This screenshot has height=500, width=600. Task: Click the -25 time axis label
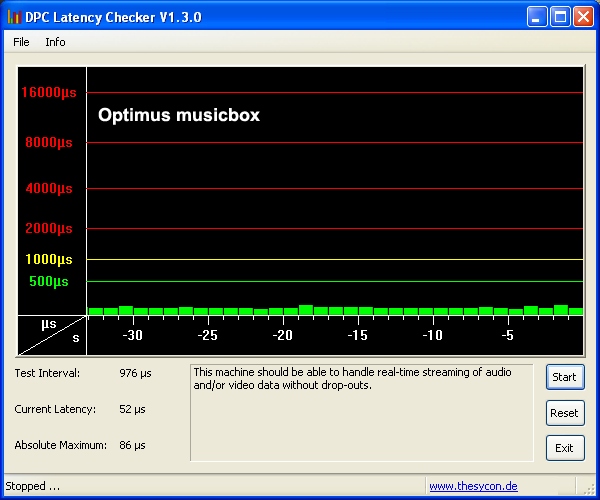coord(207,335)
